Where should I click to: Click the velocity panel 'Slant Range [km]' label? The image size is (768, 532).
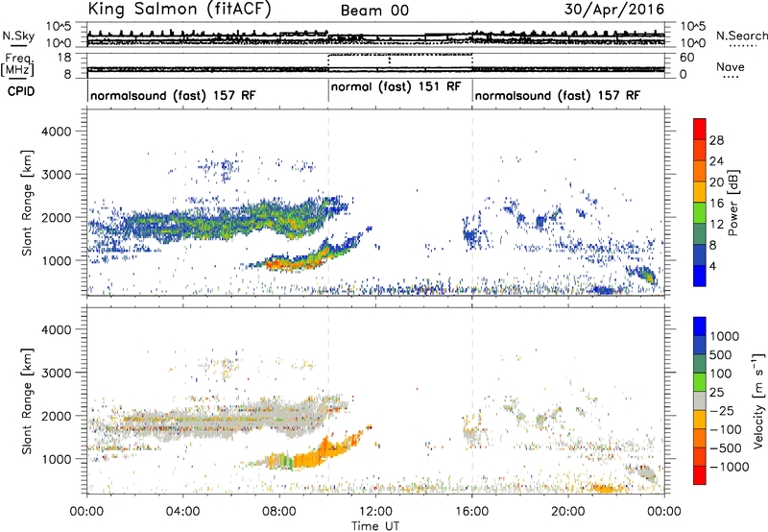[x=27, y=401]
